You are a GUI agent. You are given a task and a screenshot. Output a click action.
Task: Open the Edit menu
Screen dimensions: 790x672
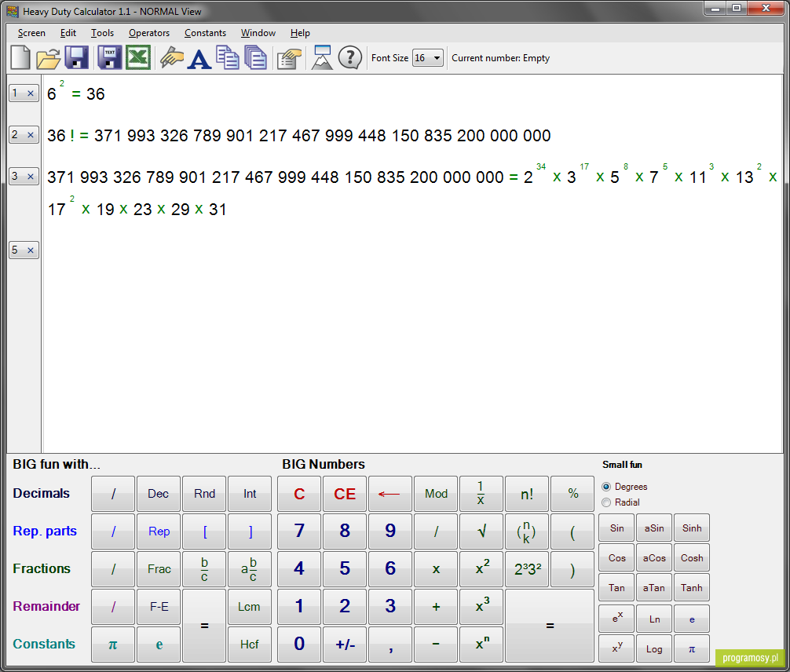[68, 33]
